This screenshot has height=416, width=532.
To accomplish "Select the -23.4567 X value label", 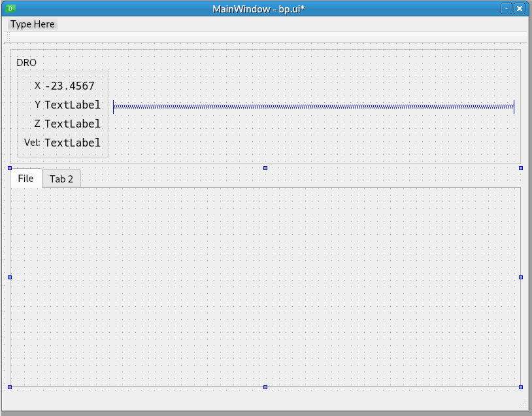I will (x=69, y=86).
